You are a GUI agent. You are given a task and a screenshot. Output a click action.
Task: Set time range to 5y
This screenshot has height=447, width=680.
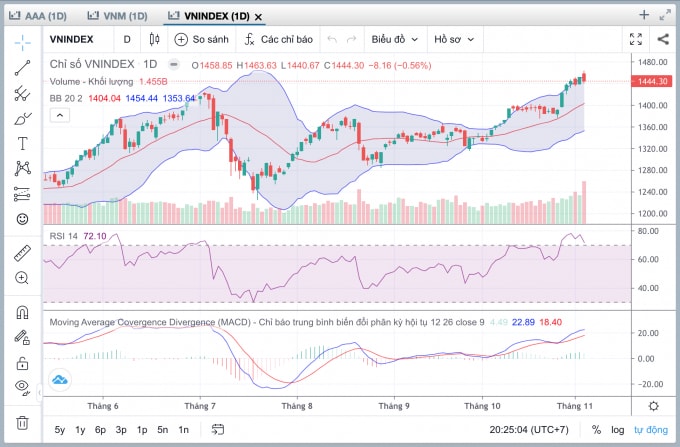59,430
